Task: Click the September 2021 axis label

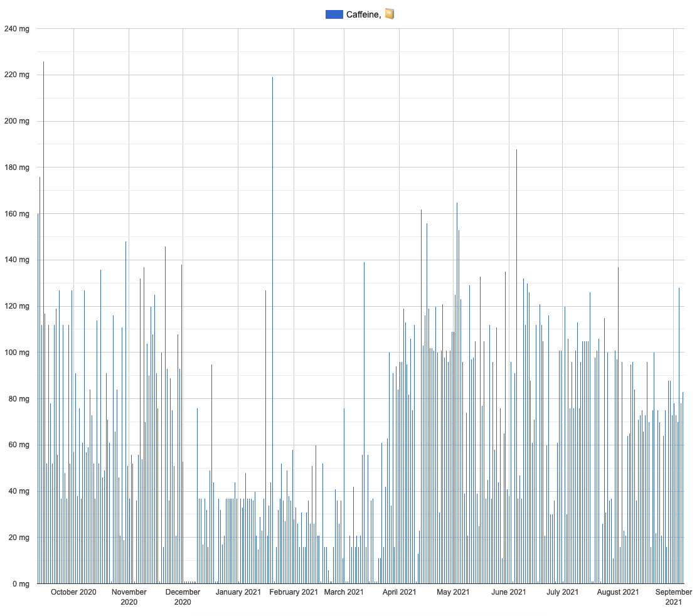Action: pyautogui.click(x=673, y=597)
